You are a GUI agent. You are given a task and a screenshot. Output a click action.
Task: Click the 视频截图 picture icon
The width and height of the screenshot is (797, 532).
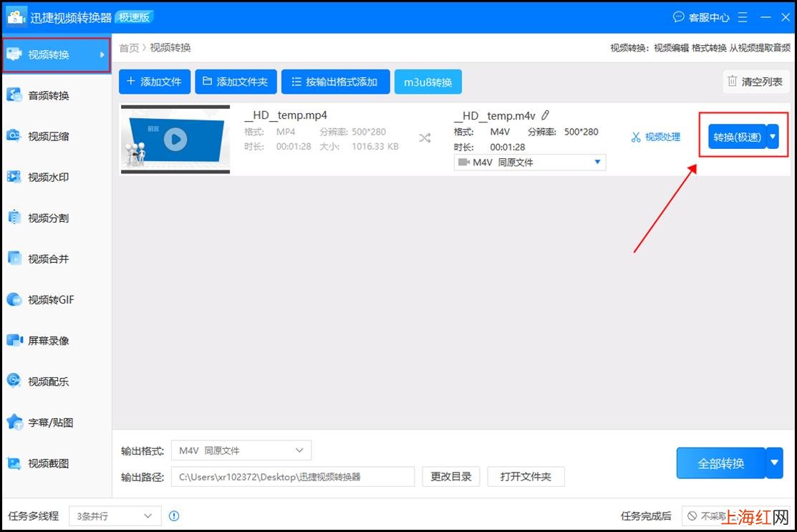[14, 463]
